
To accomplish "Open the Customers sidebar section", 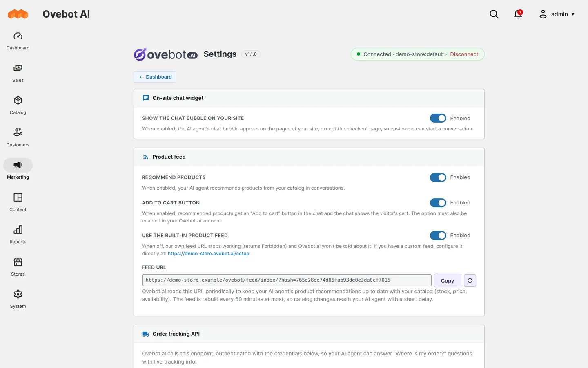I will (18, 138).
